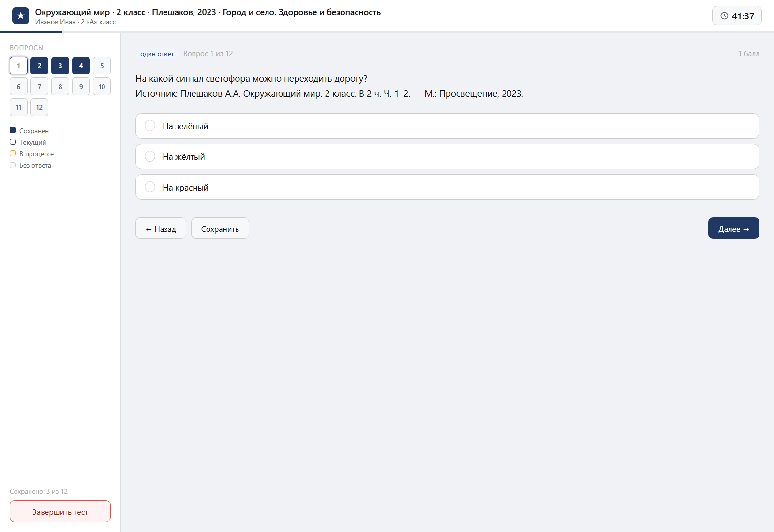
Task: Click the test title in header
Action: pyautogui.click(x=208, y=12)
